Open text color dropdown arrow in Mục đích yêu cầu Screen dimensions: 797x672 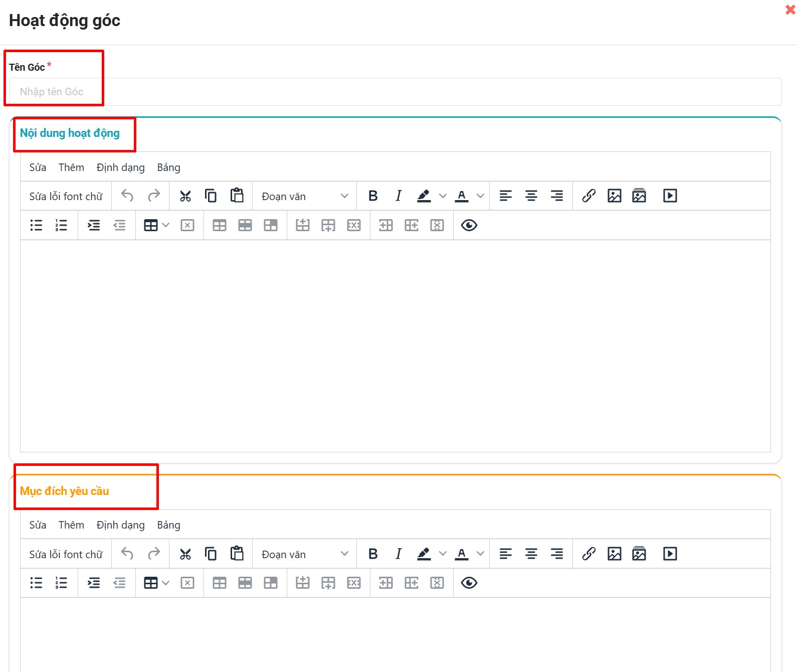tap(480, 554)
